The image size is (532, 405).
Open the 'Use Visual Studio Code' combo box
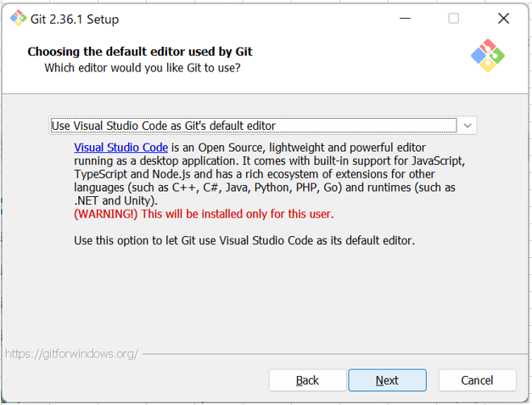click(x=263, y=126)
